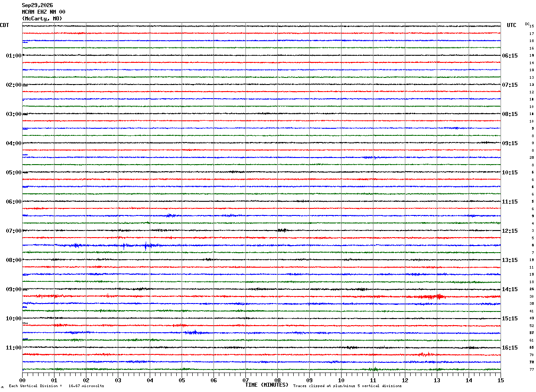Select the 07:00 CDT row label
The width and height of the screenshot is (536, 392).
point(13,231)
